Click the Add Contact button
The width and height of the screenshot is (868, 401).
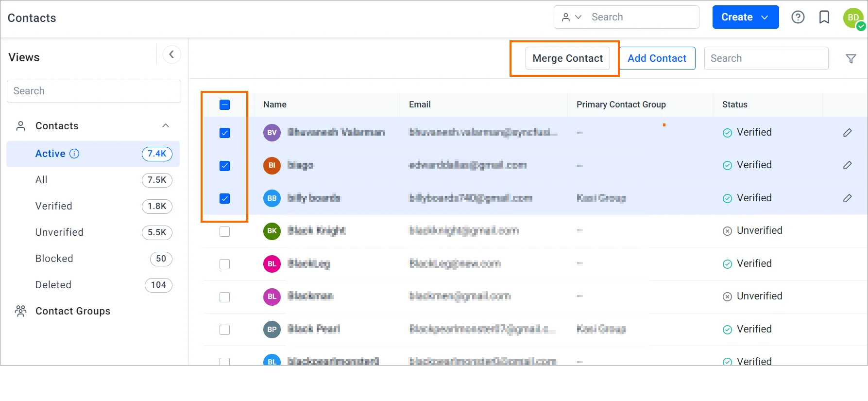[x=657, y=58]
